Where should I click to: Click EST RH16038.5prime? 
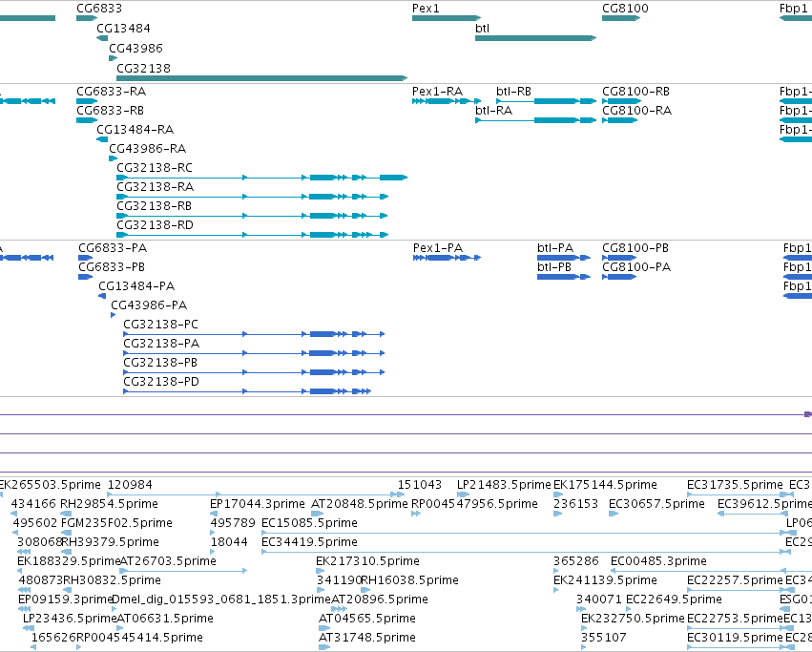pos(409,580)
